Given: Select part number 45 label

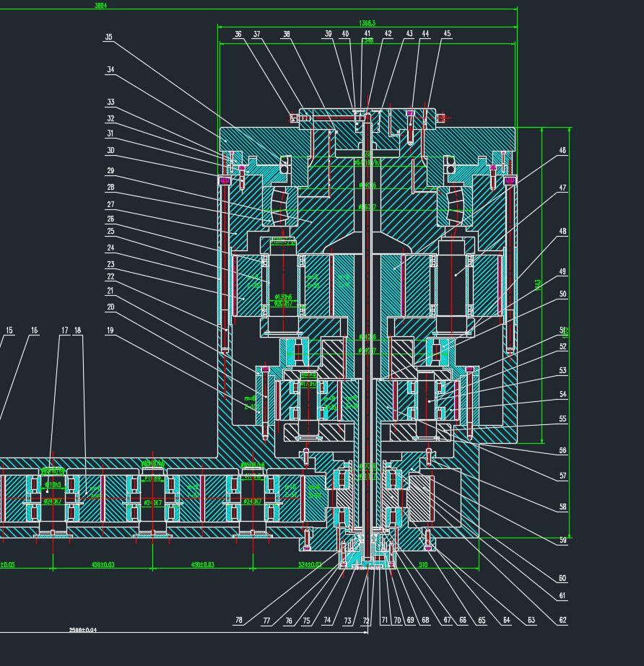Looking at the screenshot, I should (x=447, y=33).
